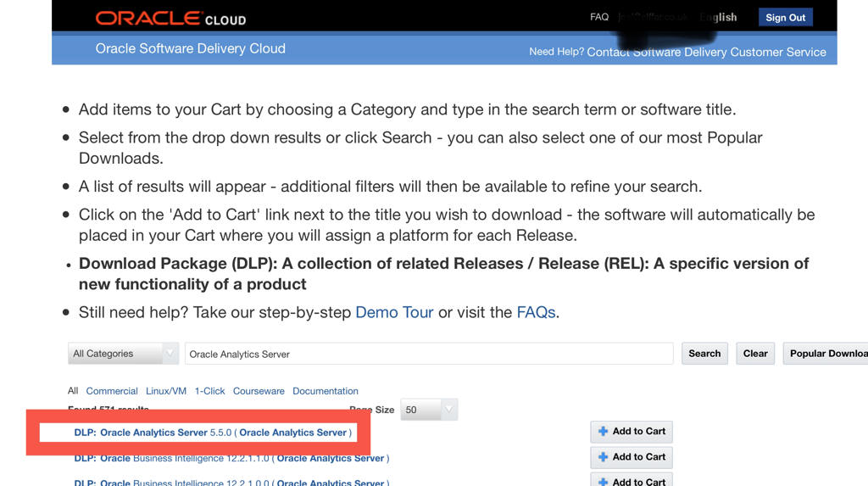Open the FAQ link in header

(599, 17)
